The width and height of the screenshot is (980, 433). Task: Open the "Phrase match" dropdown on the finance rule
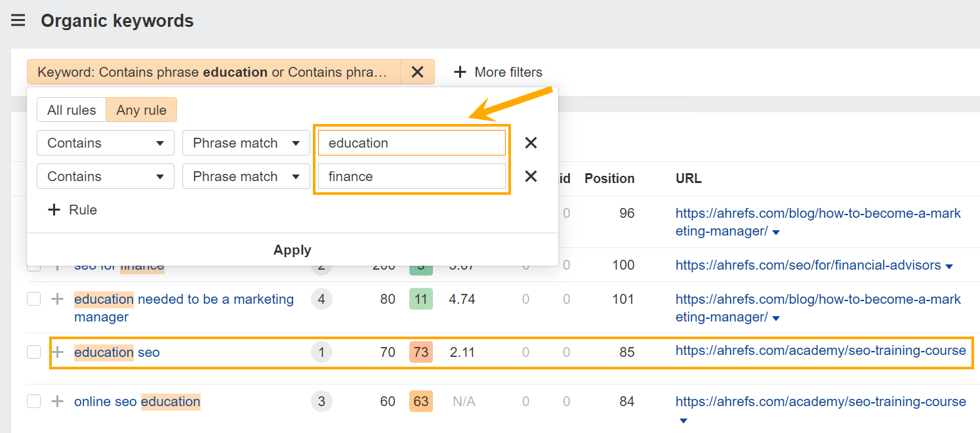pos(245,176)
